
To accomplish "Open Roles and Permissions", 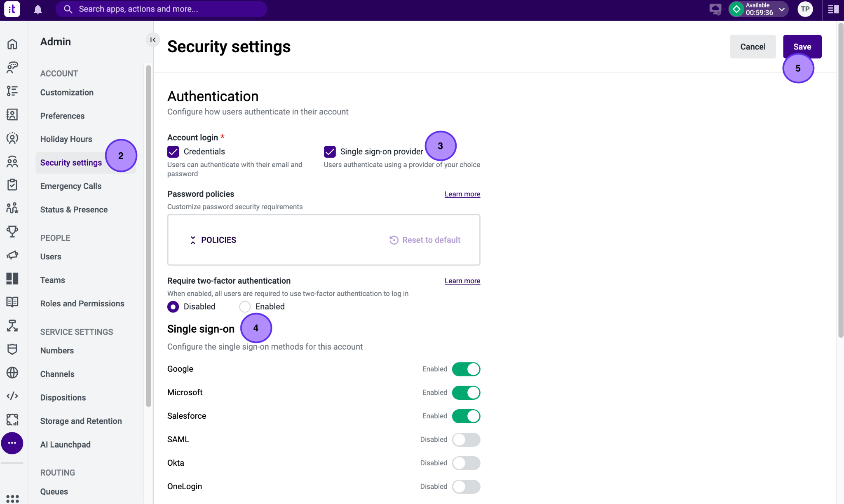I will pyautogui.click(x=82, y=303).
